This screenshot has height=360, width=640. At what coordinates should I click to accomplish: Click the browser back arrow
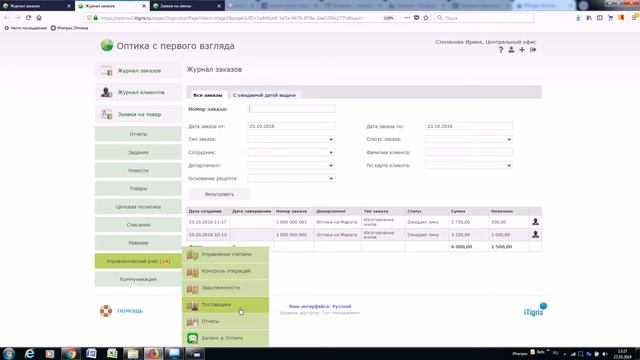[x=7, y=18]
